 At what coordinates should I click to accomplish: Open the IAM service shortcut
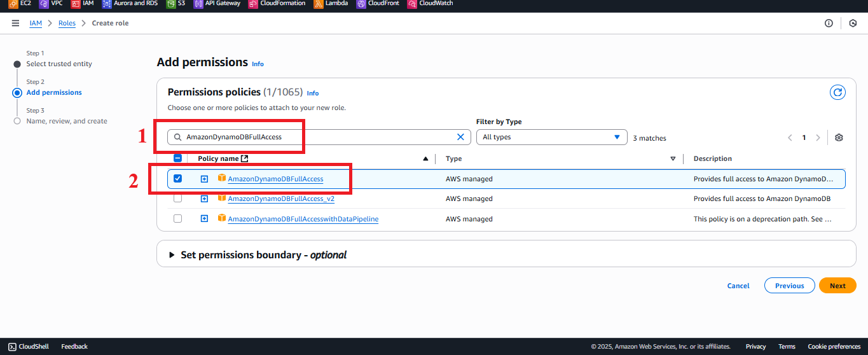click(82, 4)
